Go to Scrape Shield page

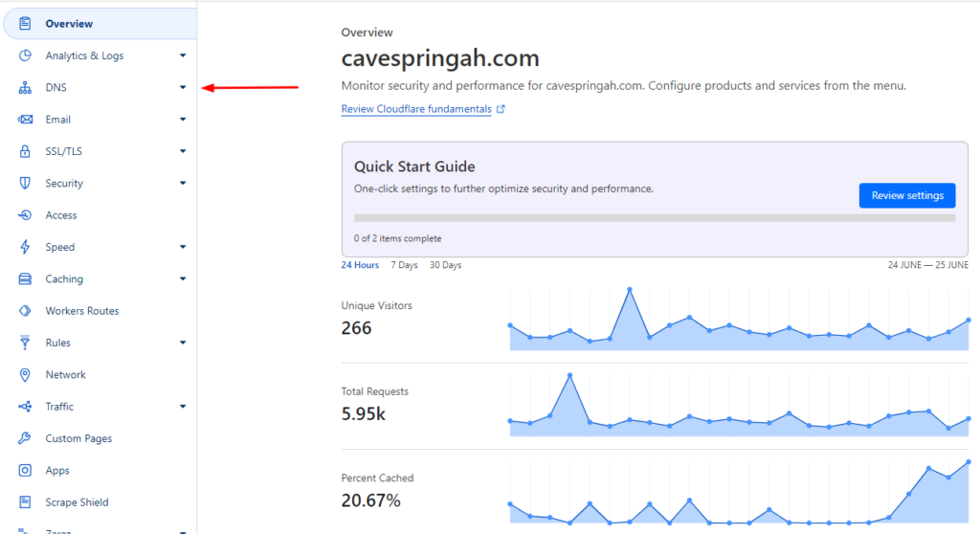coord(77,502)
